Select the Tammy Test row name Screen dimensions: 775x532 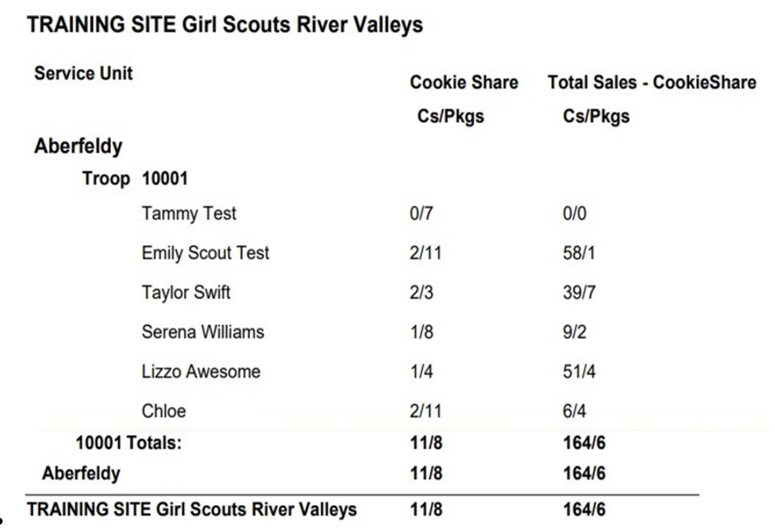[188, 213]
